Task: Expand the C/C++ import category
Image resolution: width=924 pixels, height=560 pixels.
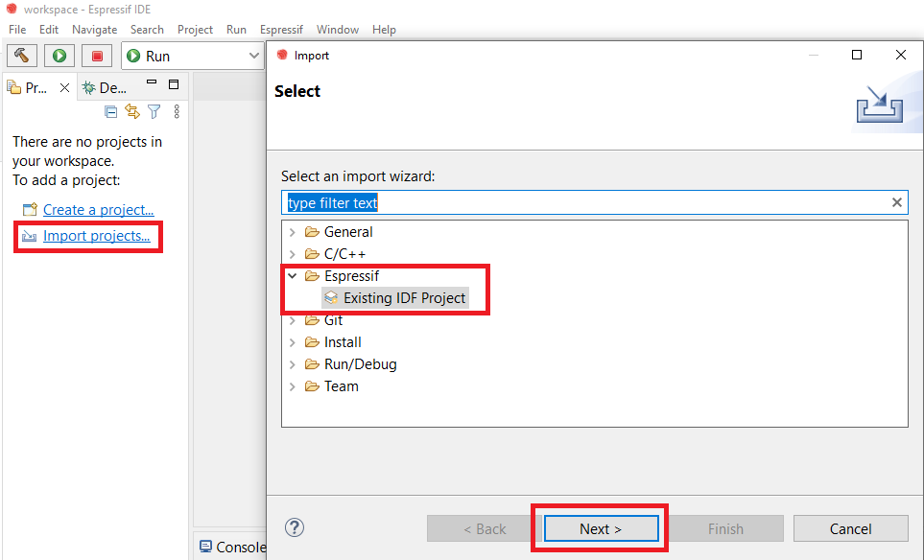Action: (x=293, y=254)
